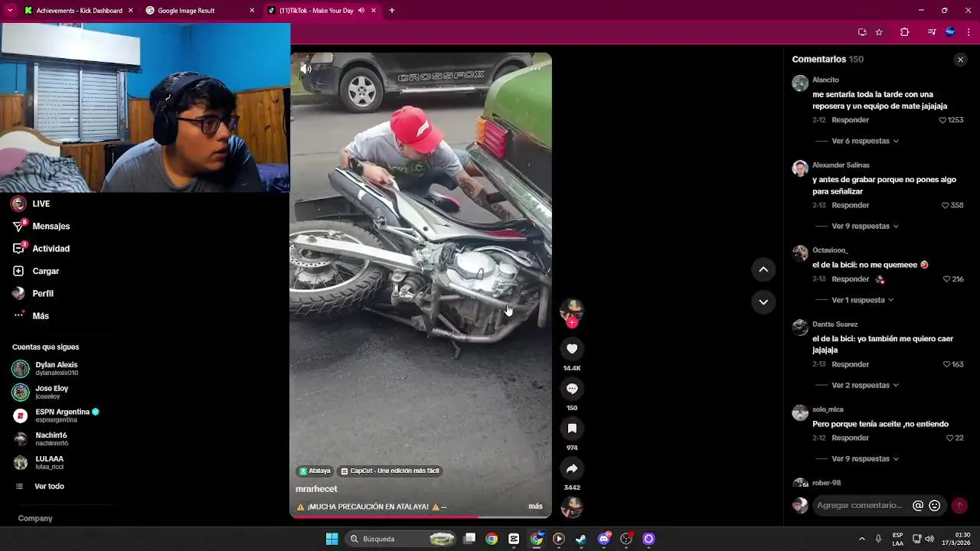Expand Ver 6 respuestas
Image resolution: width=980 pixels, height=551 pixels.
[x=865, y=142]
